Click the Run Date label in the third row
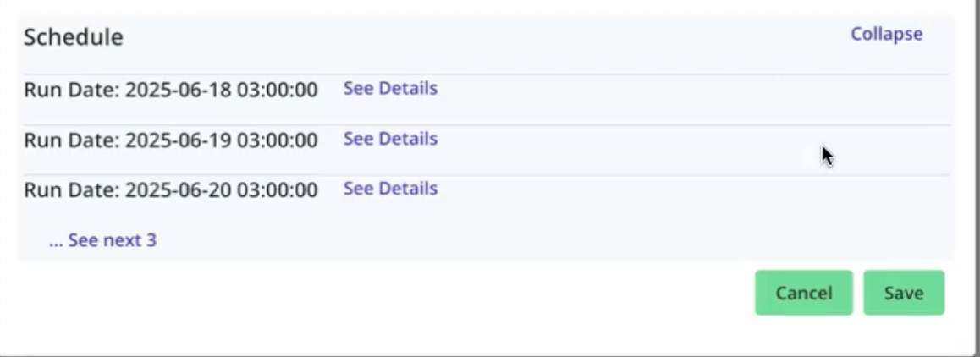Viewport: 980px width, 357px height. [71, 190]
